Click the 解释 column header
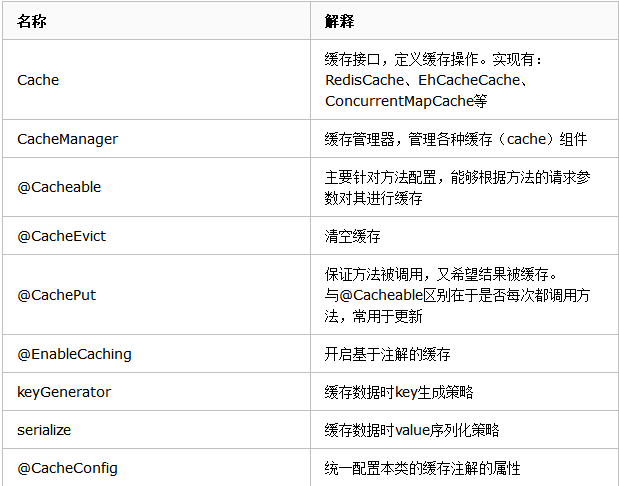This screenshot has width=619, height=486. click(339, 20)
